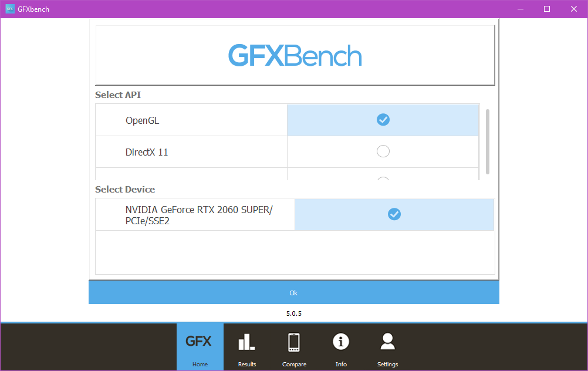Viewport: 588px width, 371px height.
Task: Click the version number 5.0.5
Action: (x=293, y=313)
